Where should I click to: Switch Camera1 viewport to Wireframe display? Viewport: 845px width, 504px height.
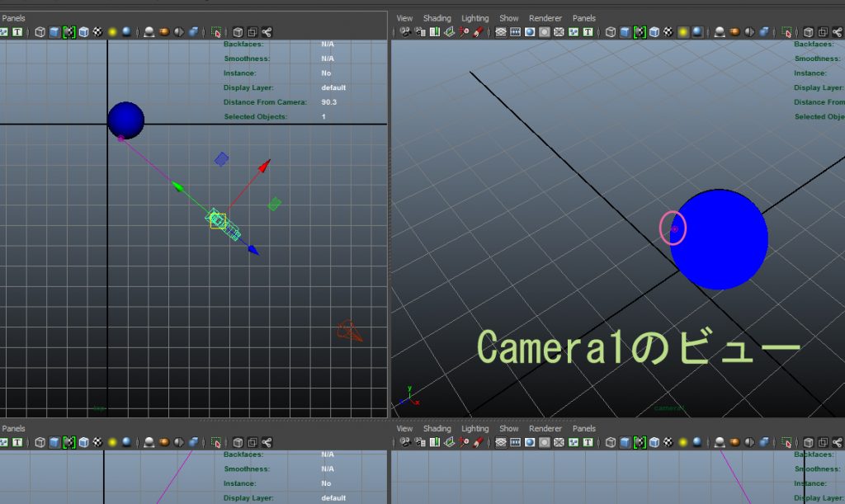[611, 32]
